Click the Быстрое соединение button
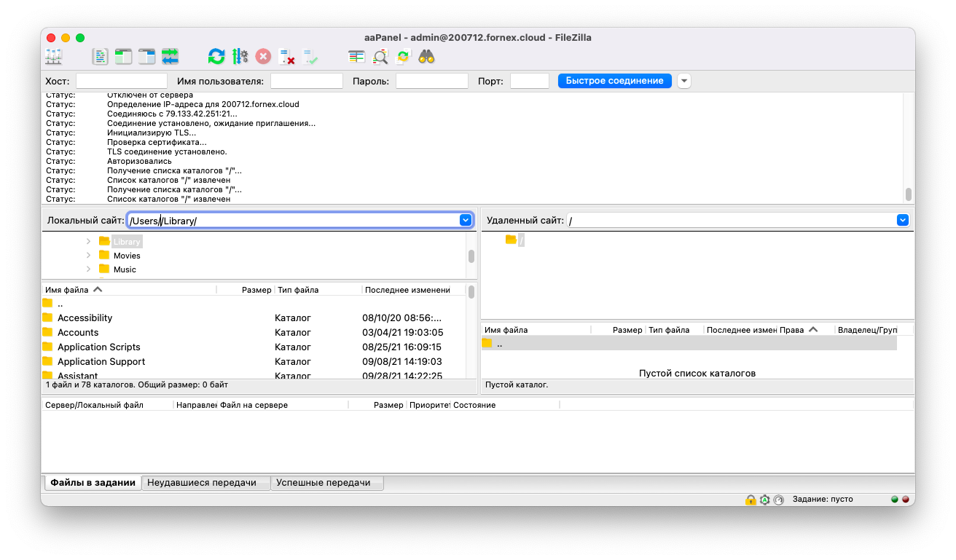Image resolution: width=956 pixels, height=560 pixels. tap(615, 81)
